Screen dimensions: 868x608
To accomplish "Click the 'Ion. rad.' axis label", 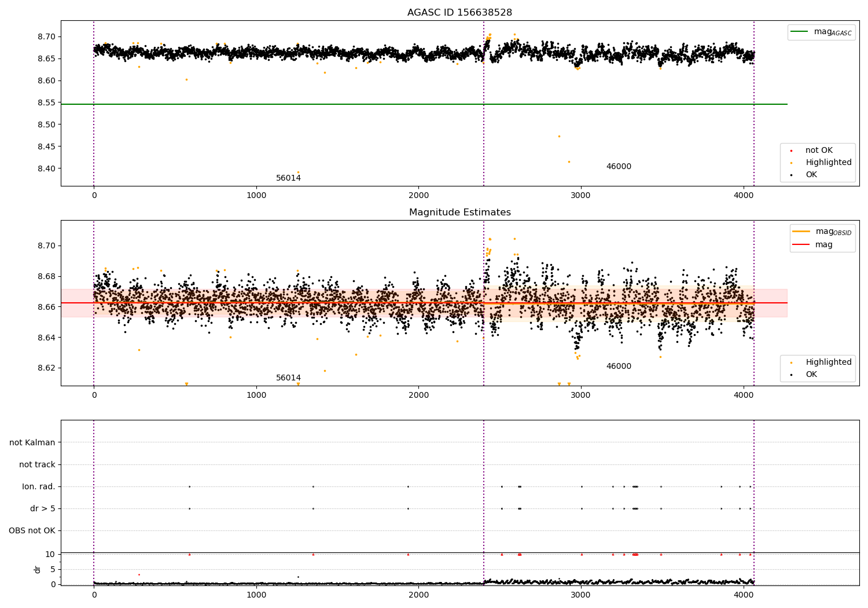I will click(39, 487).
